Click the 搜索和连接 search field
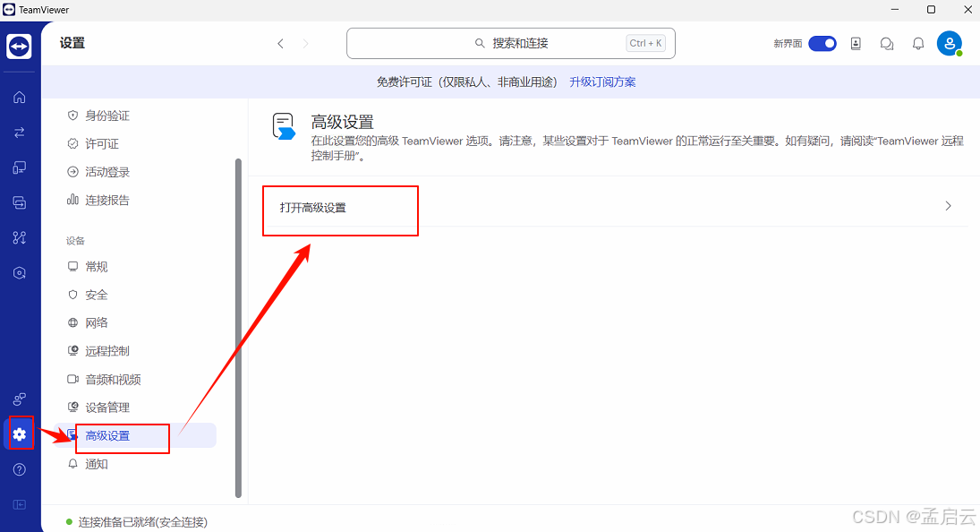980x532 pixels. coord(511,43)
